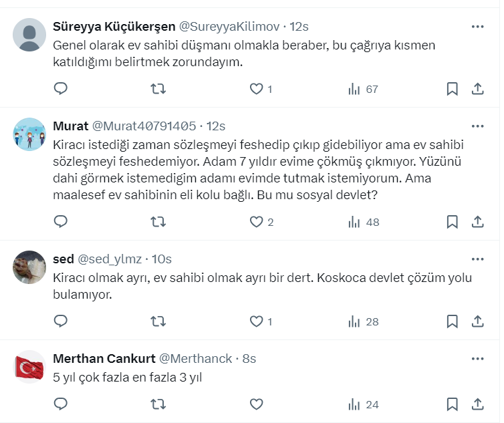Reply to Süreyya Küçükerşen's tweet
504x423 pixels.
tap(61, 89)
